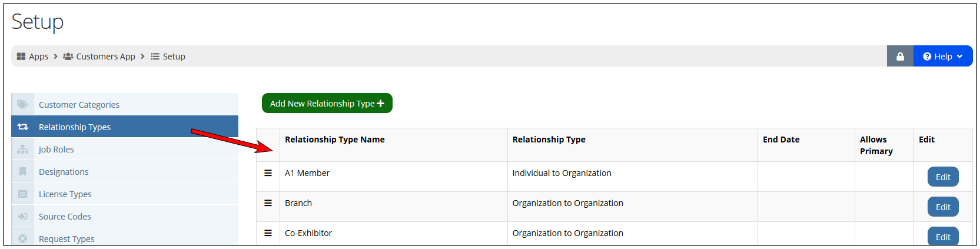980x249 pixels.
Task: Click the Job Roles hierarchy icon
Action: click(x=23, y=150)
